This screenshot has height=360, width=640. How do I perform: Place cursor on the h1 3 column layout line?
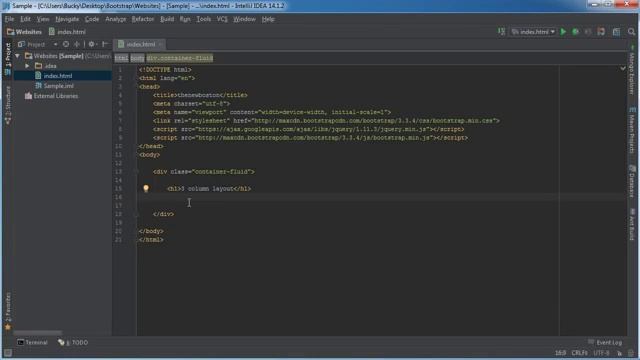click(x=209, y=189)
